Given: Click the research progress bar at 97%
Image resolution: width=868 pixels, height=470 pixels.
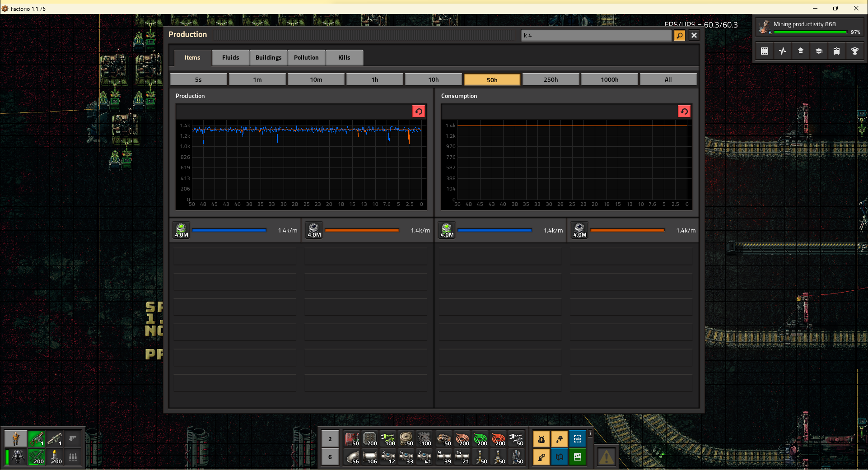Looking at the screenshot, I should tap(810, 32).
